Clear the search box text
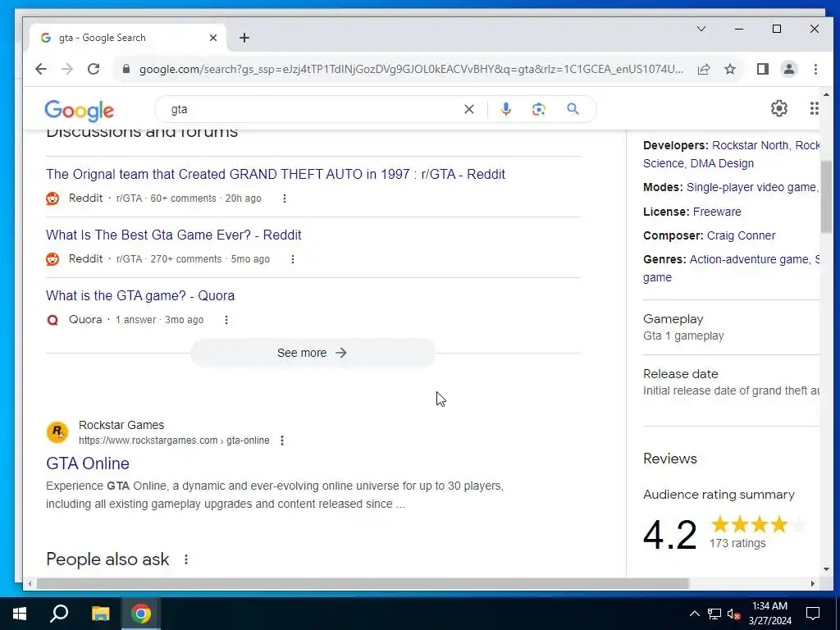 point(468,109)
